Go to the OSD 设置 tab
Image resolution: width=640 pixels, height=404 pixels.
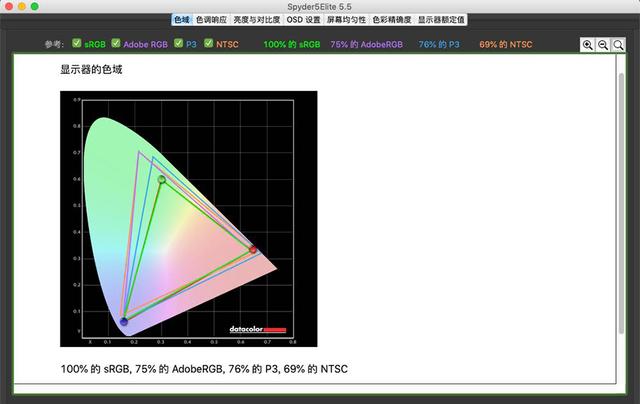(x=303, y=20)
